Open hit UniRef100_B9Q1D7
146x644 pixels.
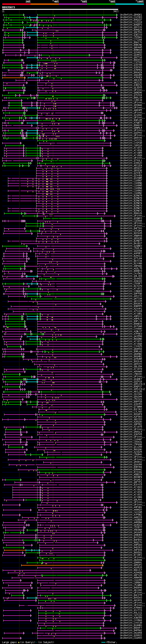click(131, 20)
